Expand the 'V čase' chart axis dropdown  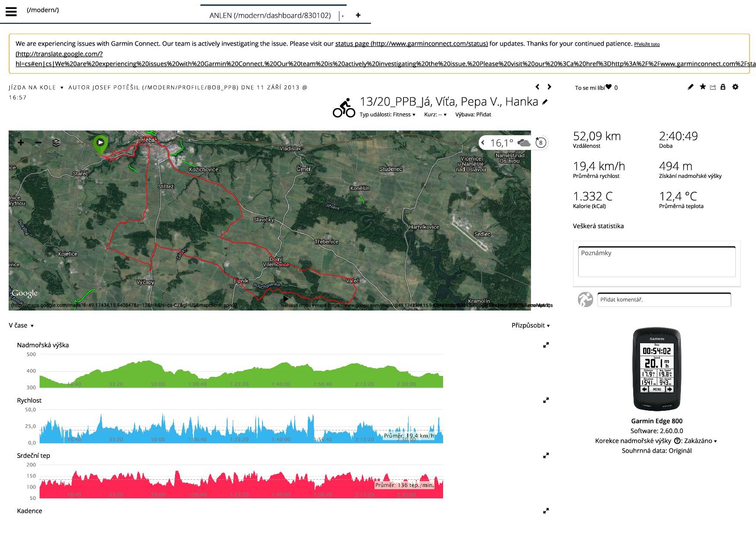tap(21, 326)
